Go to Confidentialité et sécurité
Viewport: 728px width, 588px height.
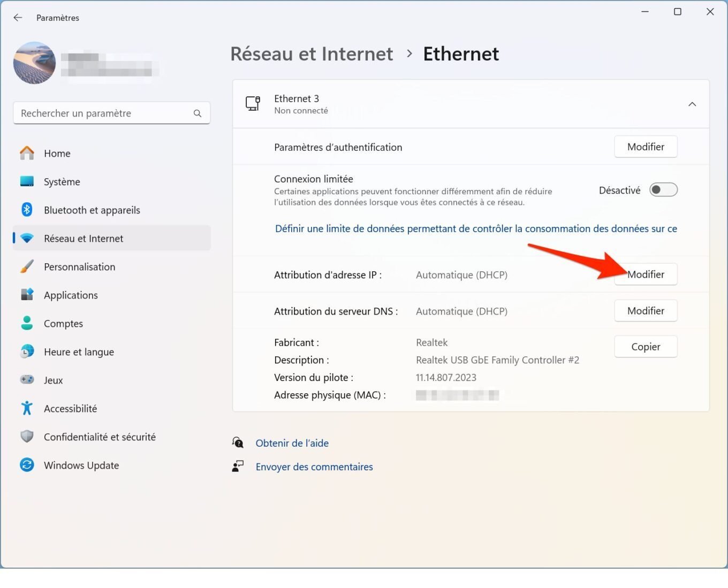click(x=111, y=437)
